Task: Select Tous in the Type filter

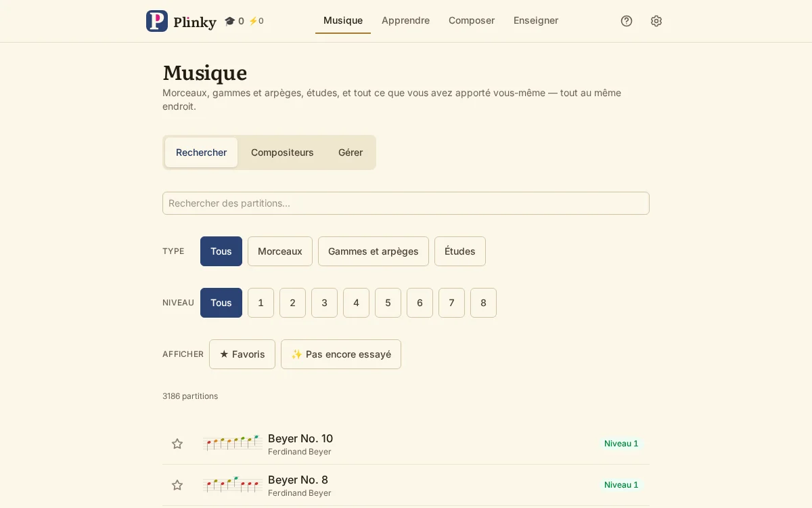Action: pos(221,251)
